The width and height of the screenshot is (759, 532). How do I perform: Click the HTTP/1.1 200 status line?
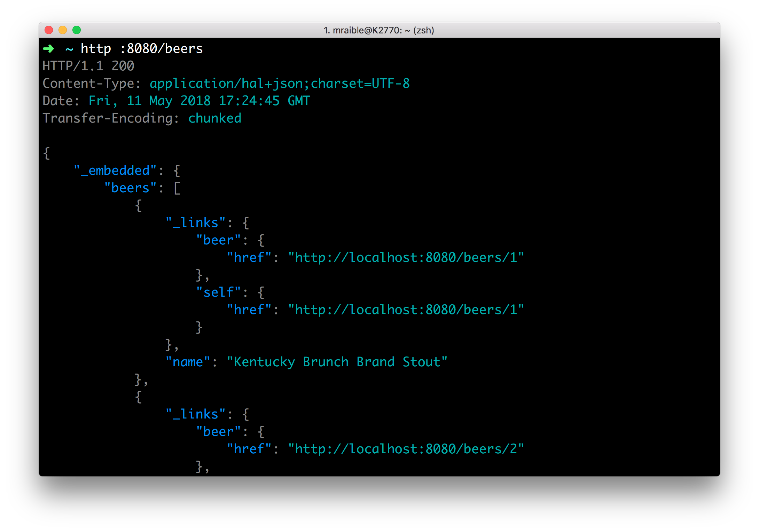point(88,66)
